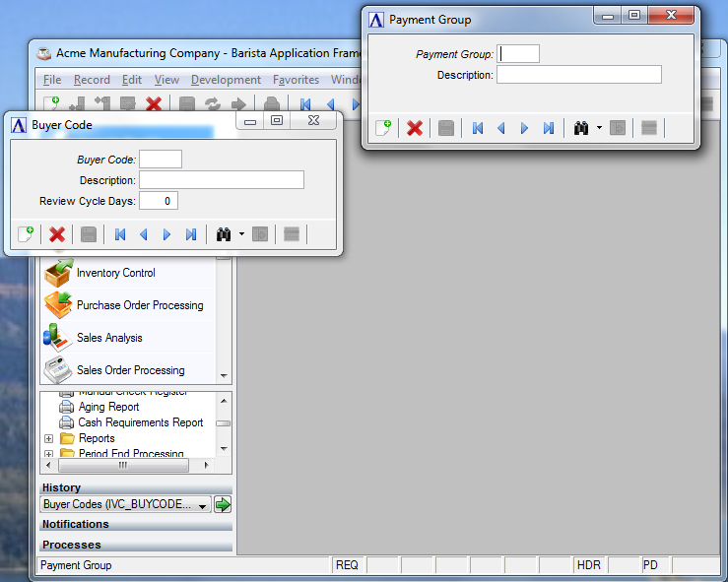Click the Review Cycle Days field
Screen dimensions: 728x582
click(x=159, y=201)
